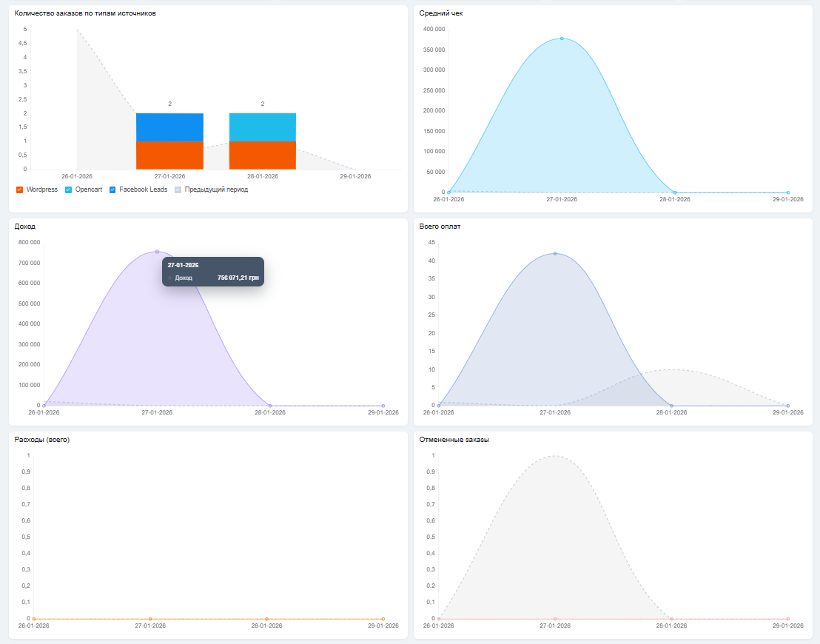Click the orange Wordpress bar segment on 28-01-2026
This screenshot has width=820, height=644.
tap(262, 155)
